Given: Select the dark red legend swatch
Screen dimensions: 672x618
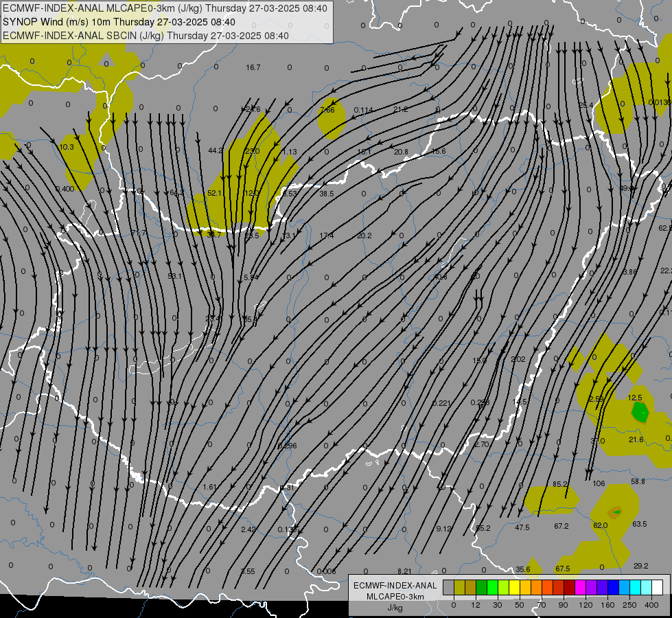Looking at the screenshot, I should click(570, 587).
